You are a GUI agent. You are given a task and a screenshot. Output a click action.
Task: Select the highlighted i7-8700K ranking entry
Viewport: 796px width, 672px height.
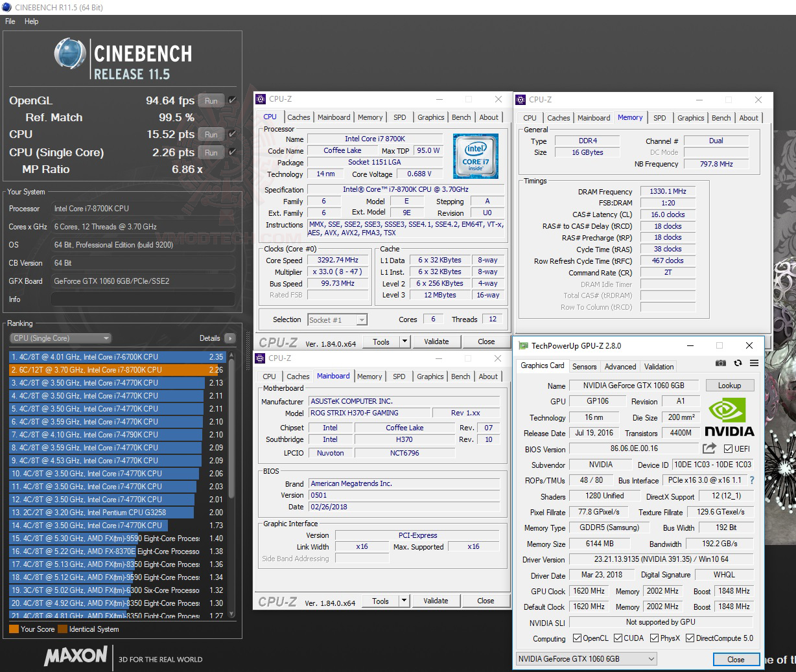click(x=117, y=370)
